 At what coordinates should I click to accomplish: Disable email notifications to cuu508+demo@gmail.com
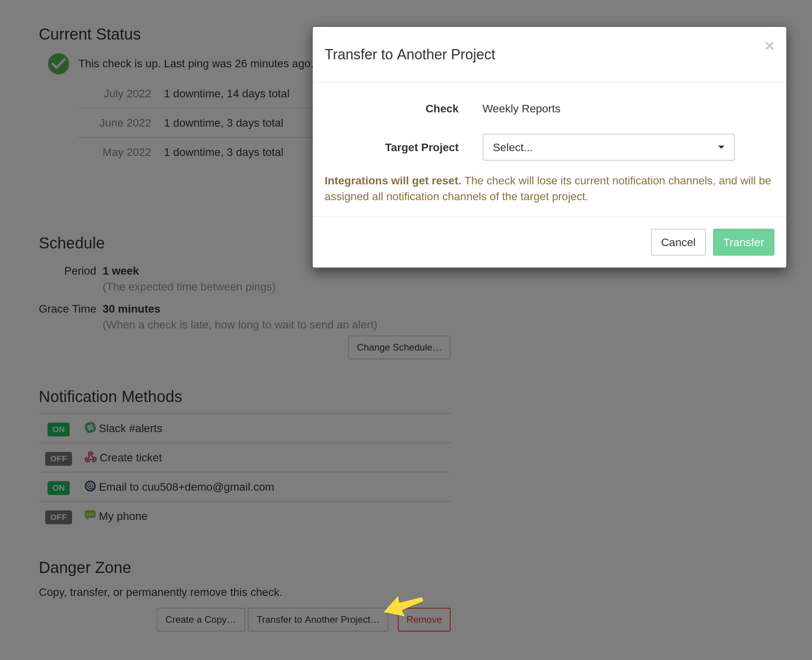(58, 487)
